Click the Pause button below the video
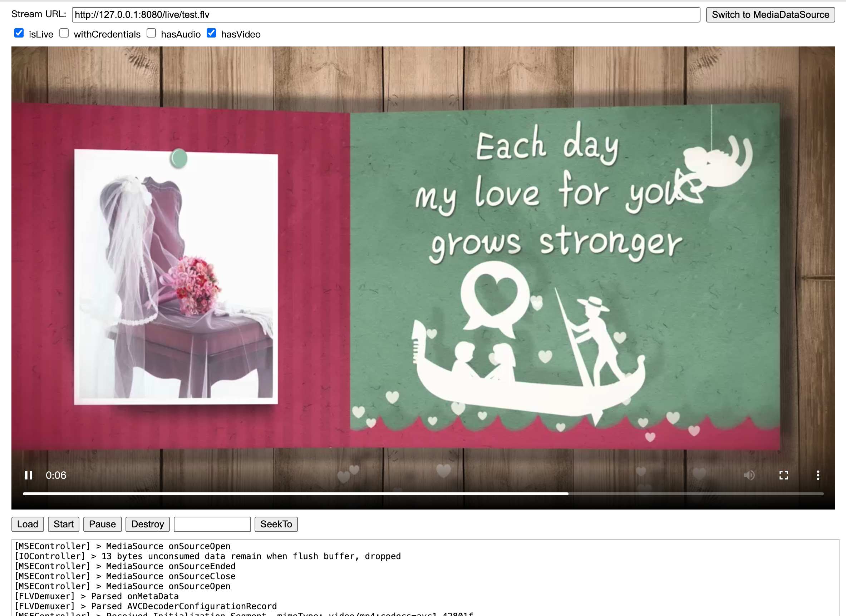846x616 pixels. point(102,524)
